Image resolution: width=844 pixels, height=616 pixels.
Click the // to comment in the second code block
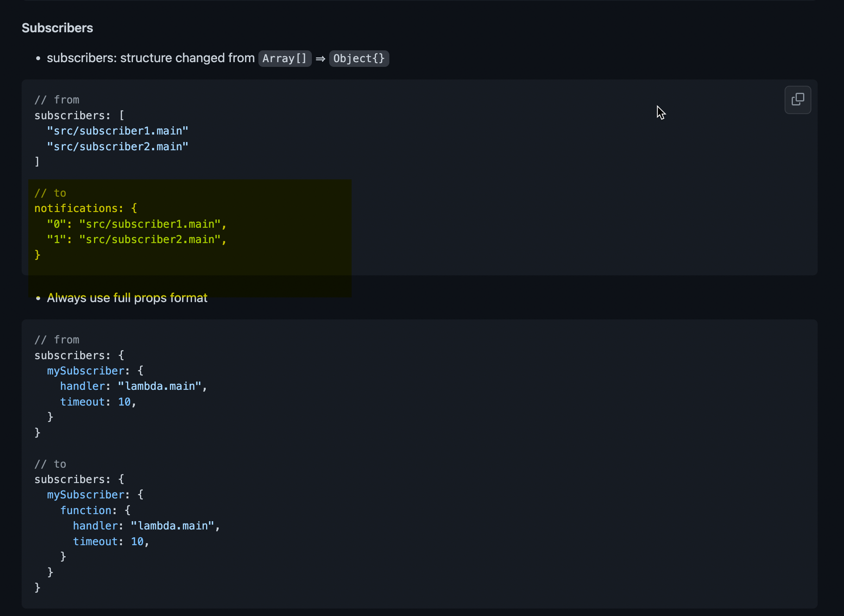pos(50,464)
